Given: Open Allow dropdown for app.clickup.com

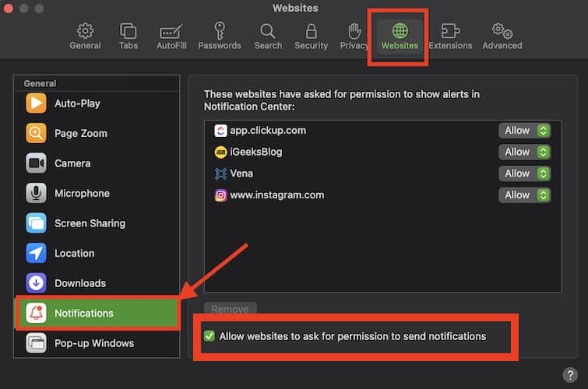Looking at the screenshot, I should coord(525,131).
